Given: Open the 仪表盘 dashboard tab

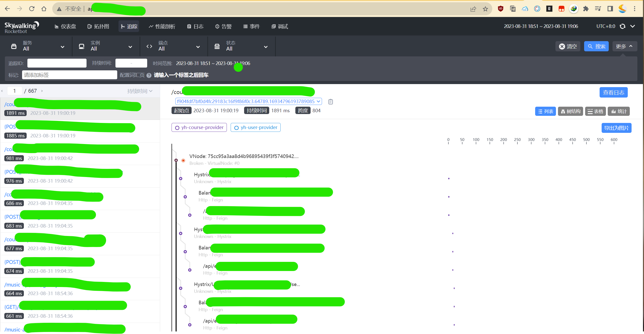Looking at the screenshot, I should coord(65,26).
